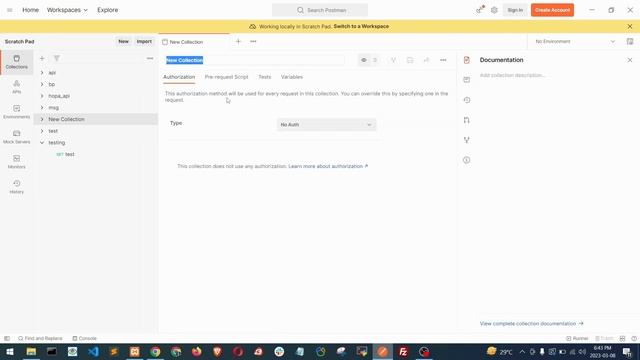Open tab bar three-dot options menu
The width and height of the screenshot is (640, 360).
pyautogui.click(x=253, y=41)
